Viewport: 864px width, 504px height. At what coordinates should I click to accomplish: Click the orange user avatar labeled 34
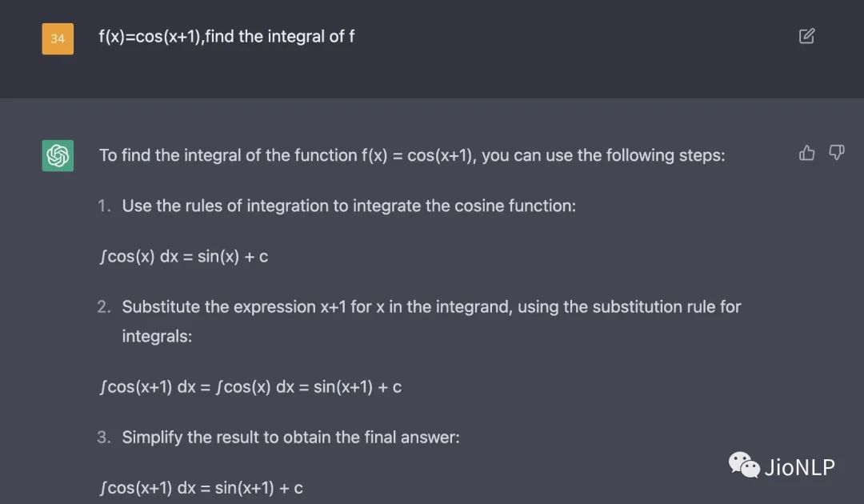click(x=58, y=38)
